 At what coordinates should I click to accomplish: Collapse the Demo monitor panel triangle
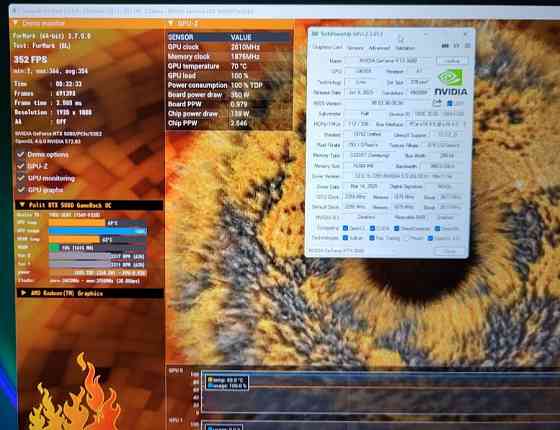point(15,23)
